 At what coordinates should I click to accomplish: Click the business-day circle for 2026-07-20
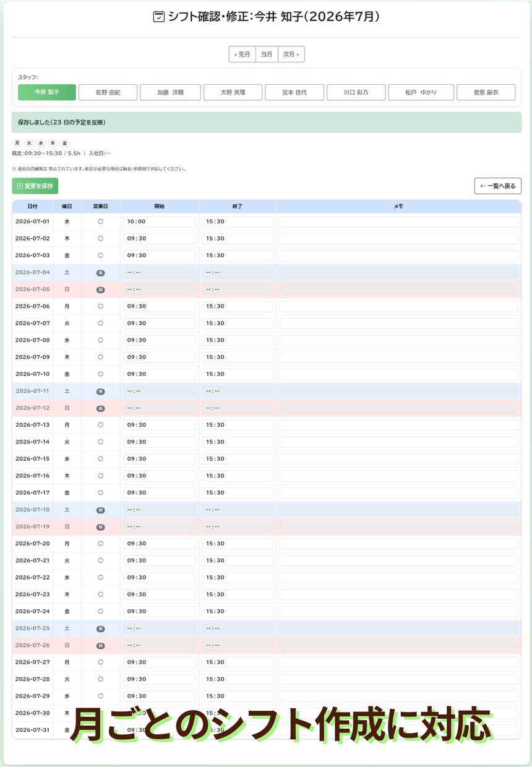tap(100, 544)
